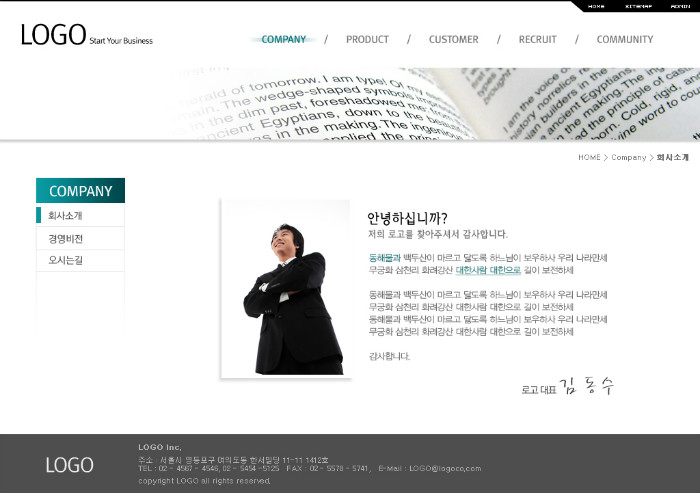Open SITEMAP in top utility bar
Image resolution: width=700 pixels, height=493 pixels.
tap(638, 6)
